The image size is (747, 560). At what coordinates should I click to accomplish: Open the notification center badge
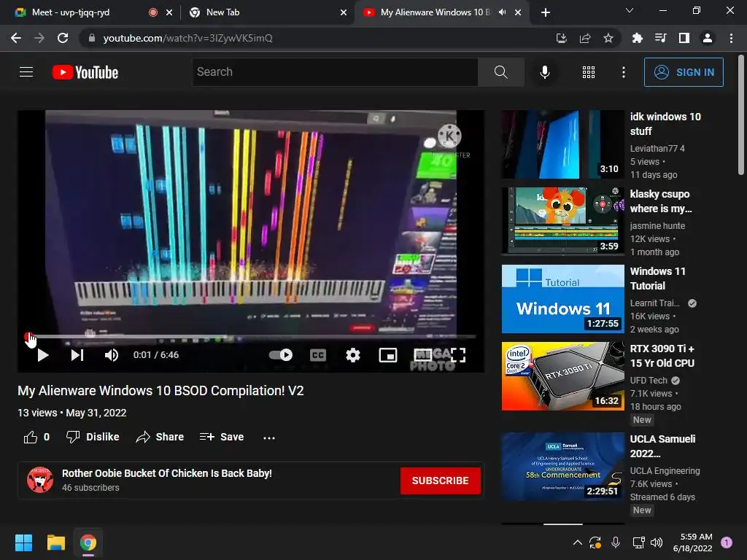[x=727, y=542]
